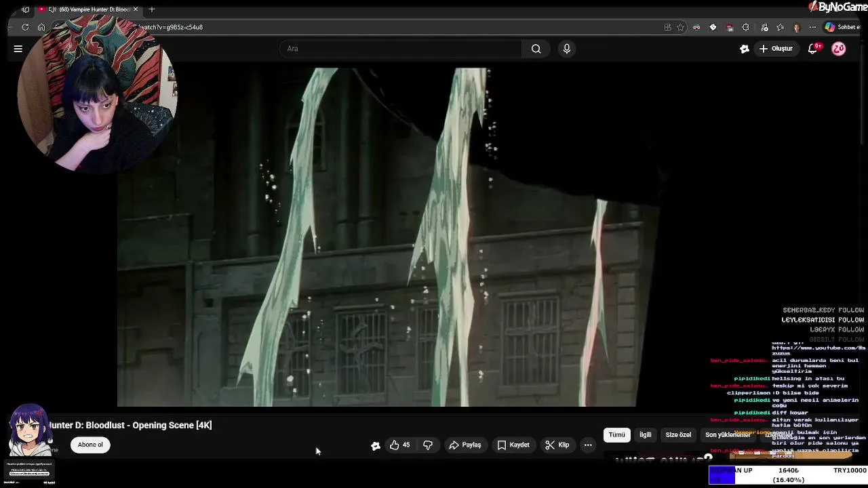Open the Oluştur create menu

pos(776,49)
